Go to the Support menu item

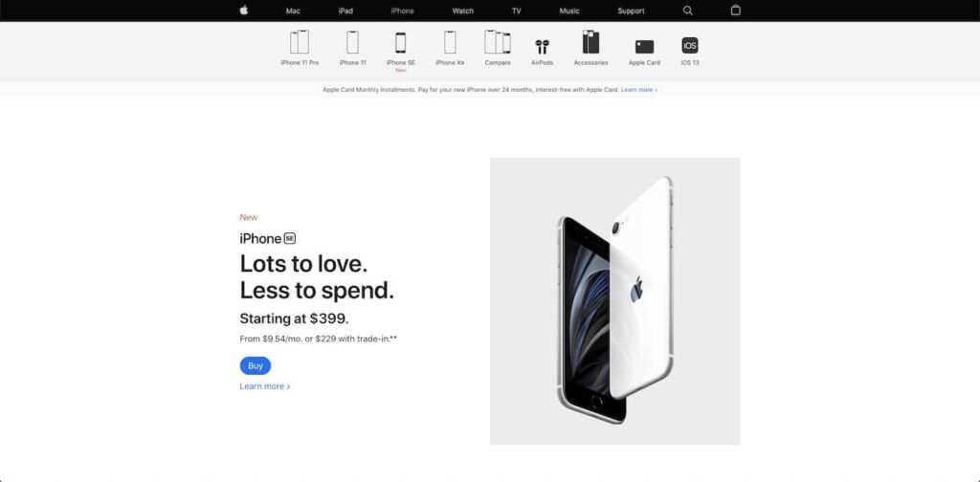click(632, 11)
